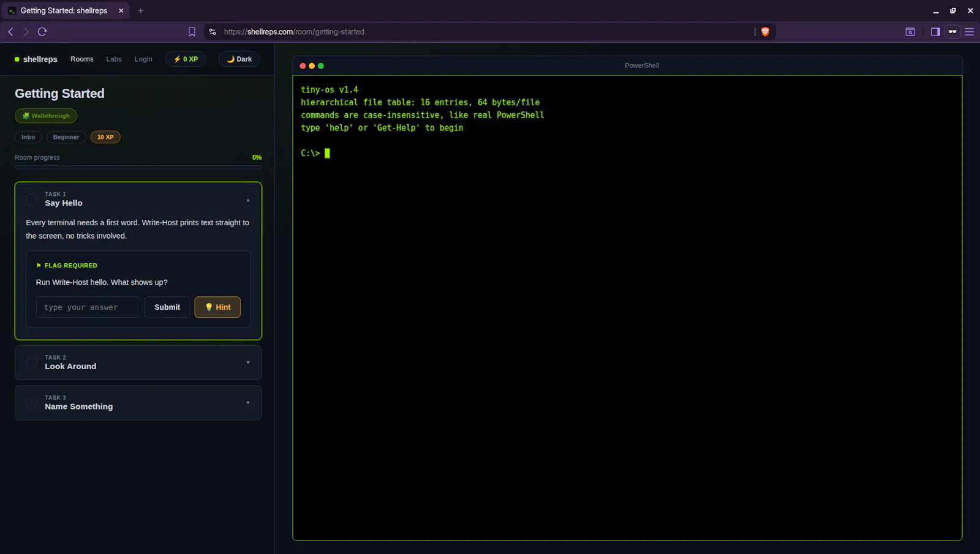The width and height of the screenshot is (980, 554).
Task: Click the shellreps logo
Action: [36, 59]
